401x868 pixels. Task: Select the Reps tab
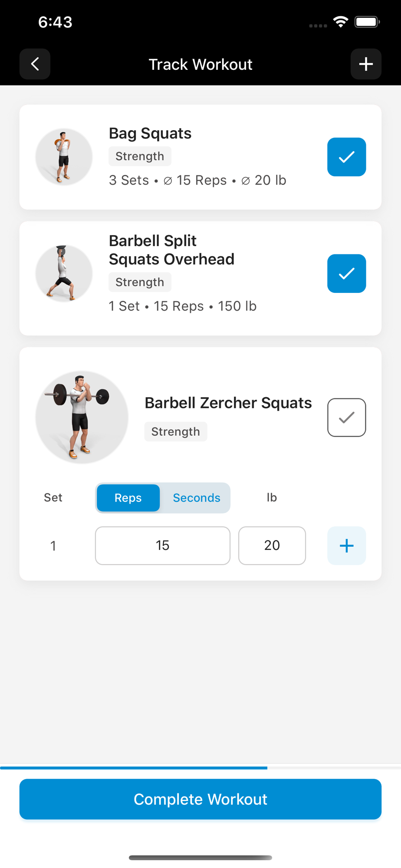[x=128, y=498]
